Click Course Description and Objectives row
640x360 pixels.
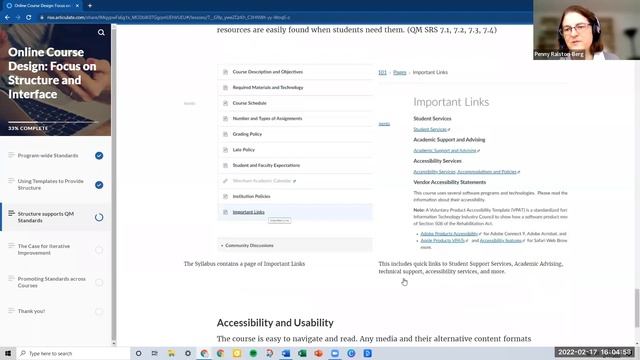point(295,72)
